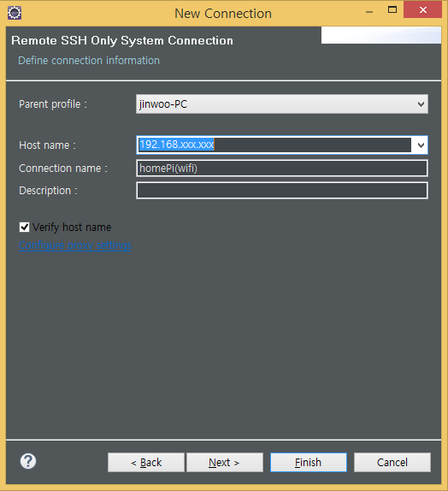Go to previous page with Back button
Screen dimensions: 448x491
coord(146,462)
